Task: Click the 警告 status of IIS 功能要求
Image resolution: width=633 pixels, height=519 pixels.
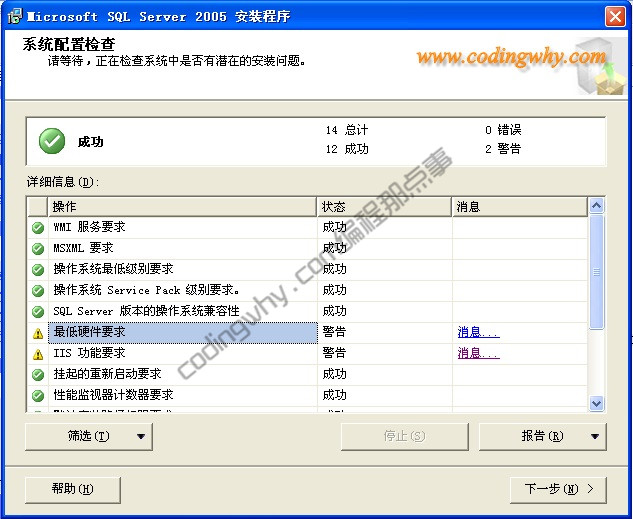Action: click(334, 353)
